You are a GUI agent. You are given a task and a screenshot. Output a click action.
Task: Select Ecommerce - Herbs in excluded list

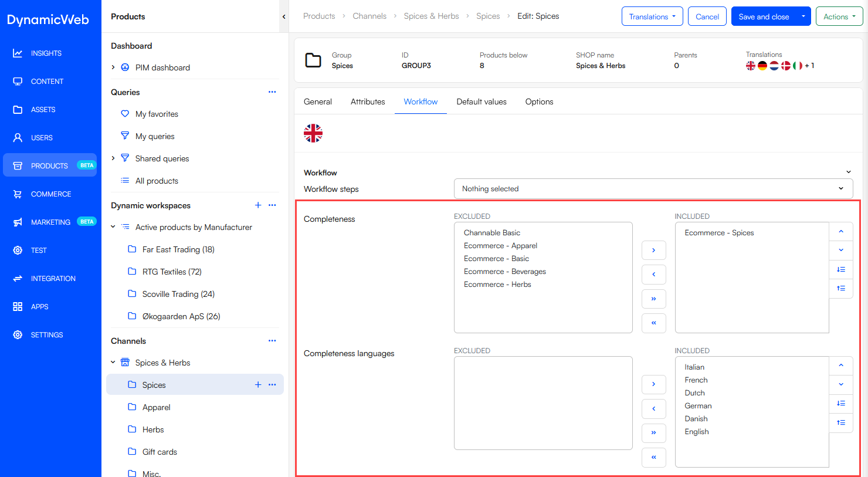point(497,285)
